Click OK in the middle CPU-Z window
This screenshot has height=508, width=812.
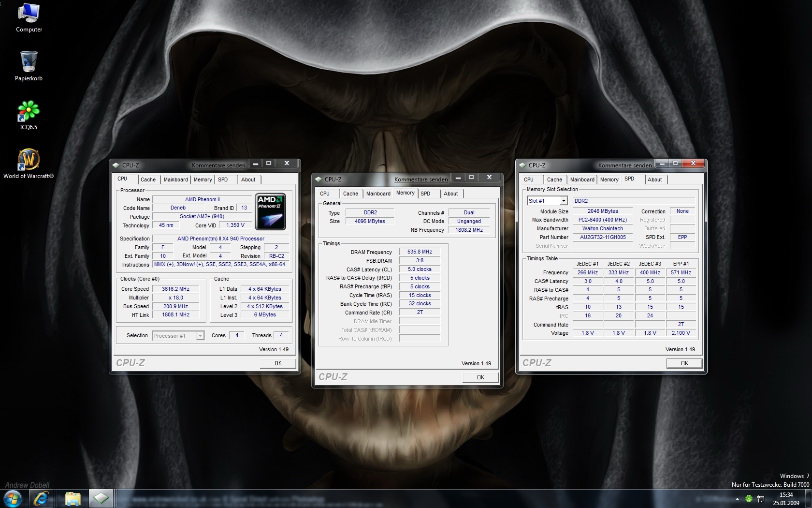(480, 377)
